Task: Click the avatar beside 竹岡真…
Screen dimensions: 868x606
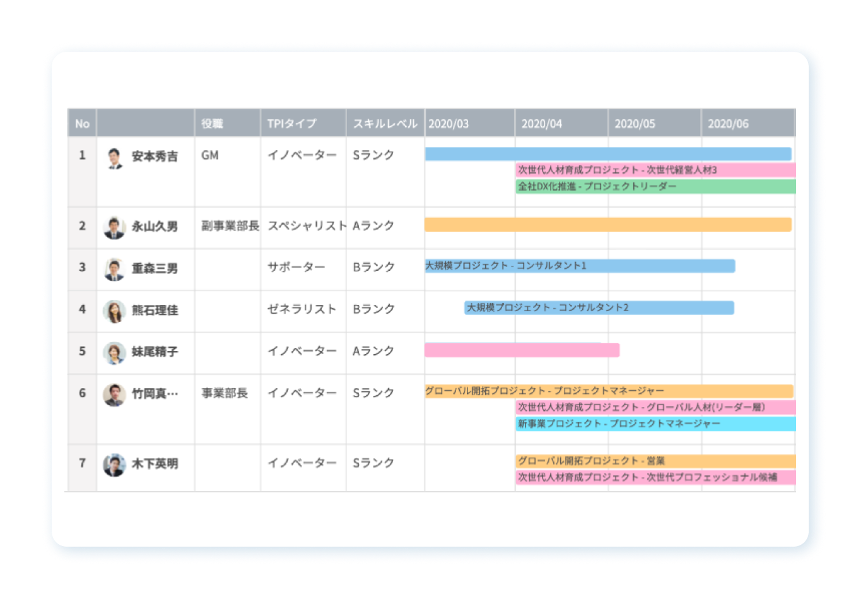Action: [114, 395]
